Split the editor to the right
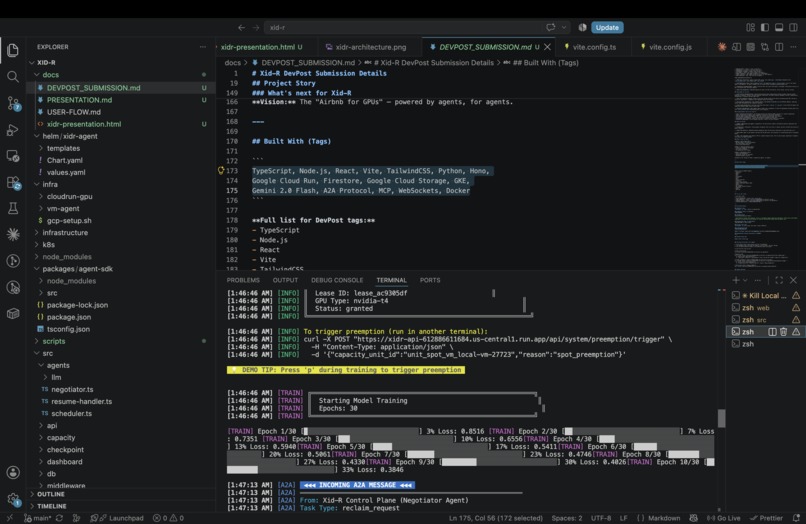The image size is (806, 524). pos(779,47)
